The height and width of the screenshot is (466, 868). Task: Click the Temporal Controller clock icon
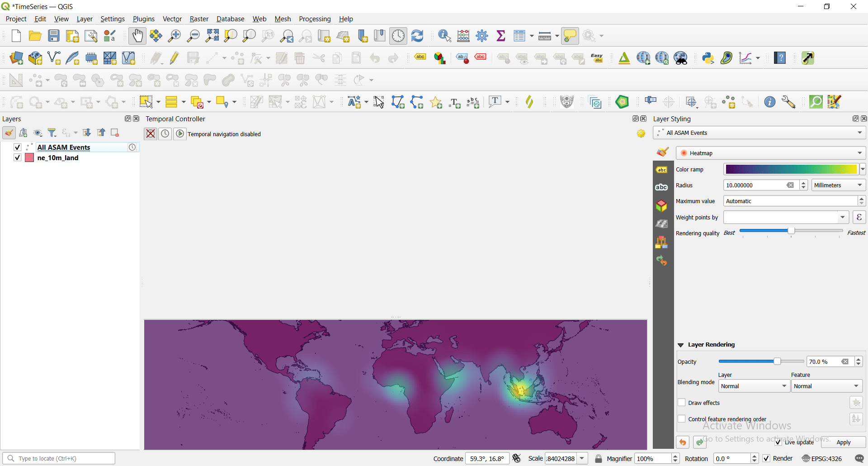(165, 133)
